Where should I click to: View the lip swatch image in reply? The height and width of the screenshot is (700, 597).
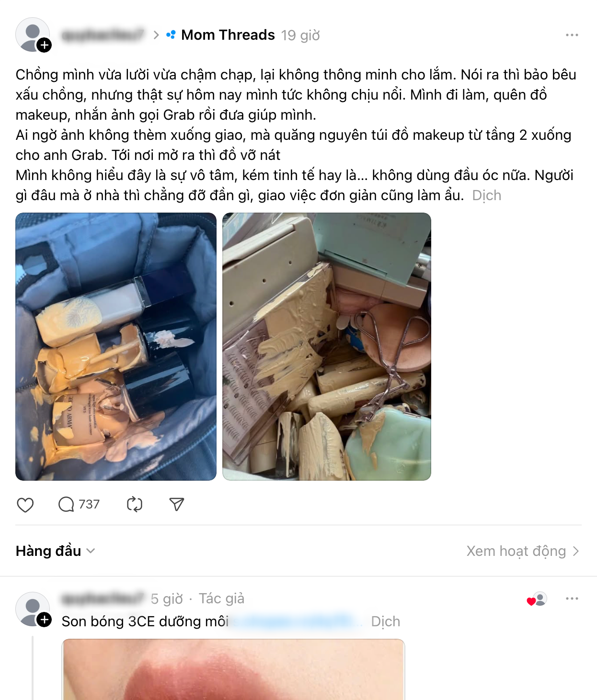pyautogui.click(x=233, y=669)
